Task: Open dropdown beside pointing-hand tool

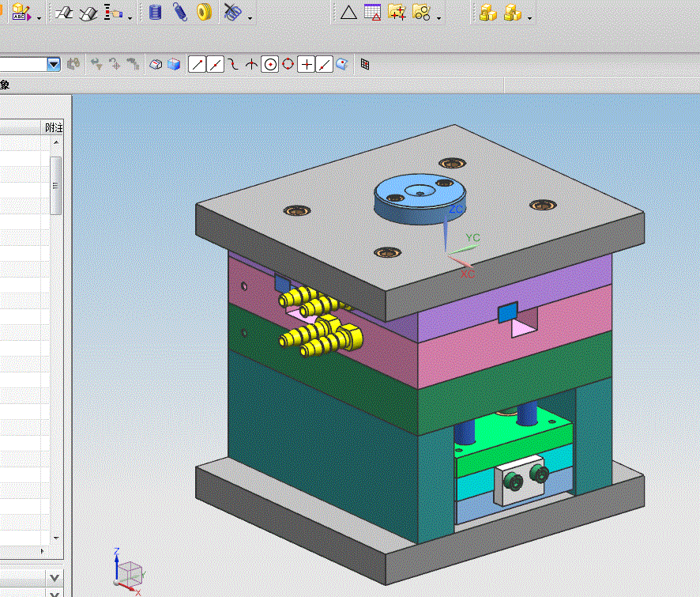Action: pos(130,18)
